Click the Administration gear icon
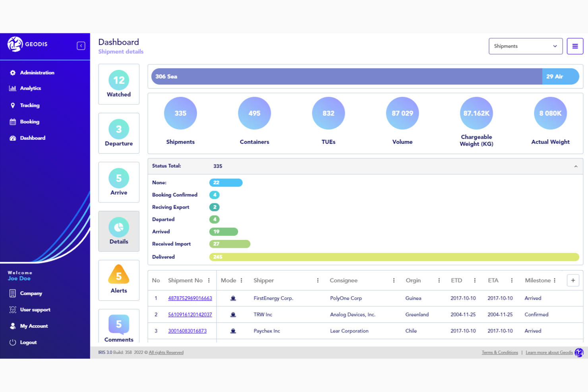This screenshot has width=588, height=392. pos(13,73)
